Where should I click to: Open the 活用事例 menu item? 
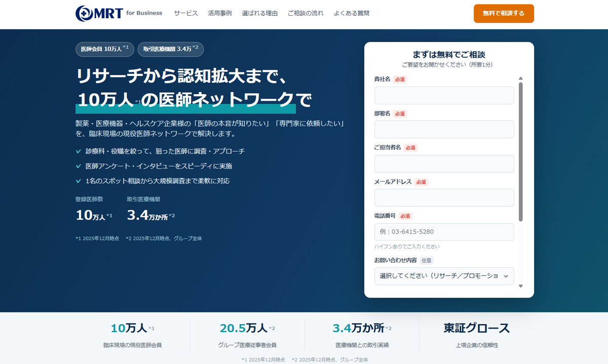click(x=220, y=13)
